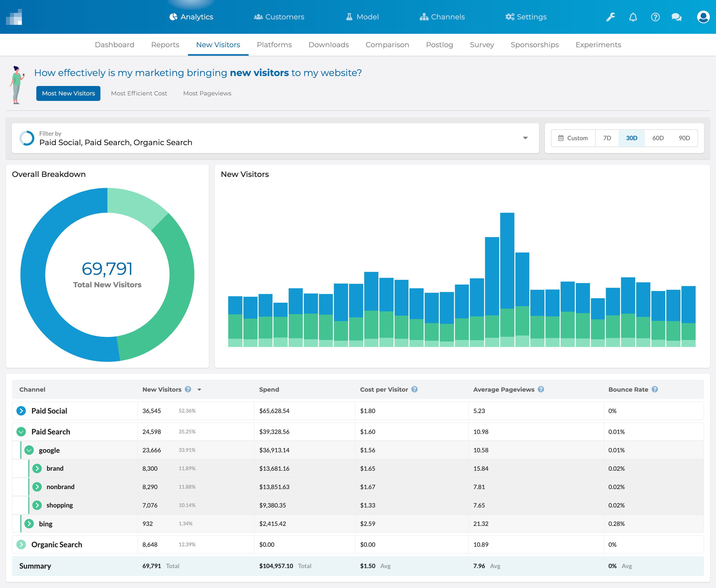Image resolution: width=716 pixels, height=588 pixels.
Task: Click the New Visitors column help icon
Action: pyautogui.click(x=188, y=389)
